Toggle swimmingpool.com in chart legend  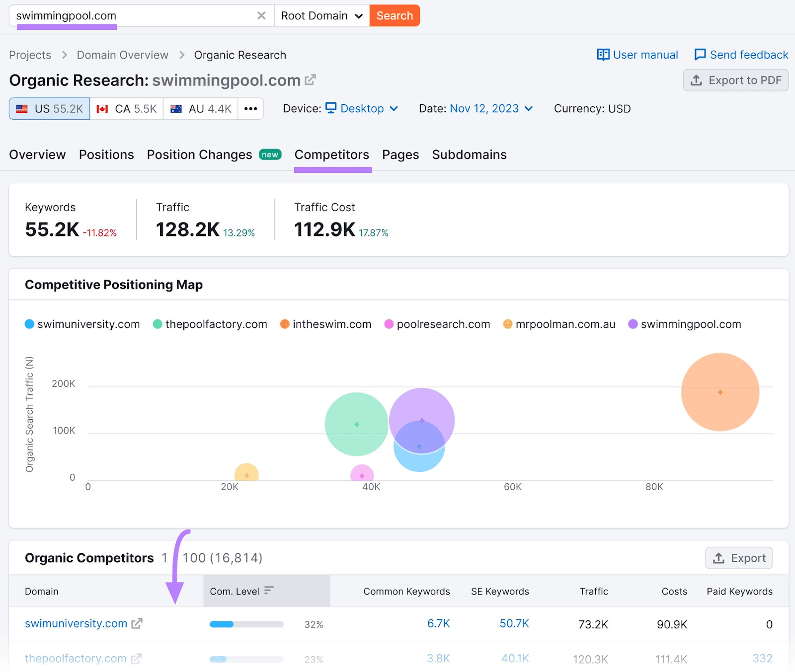pos(685,324)
